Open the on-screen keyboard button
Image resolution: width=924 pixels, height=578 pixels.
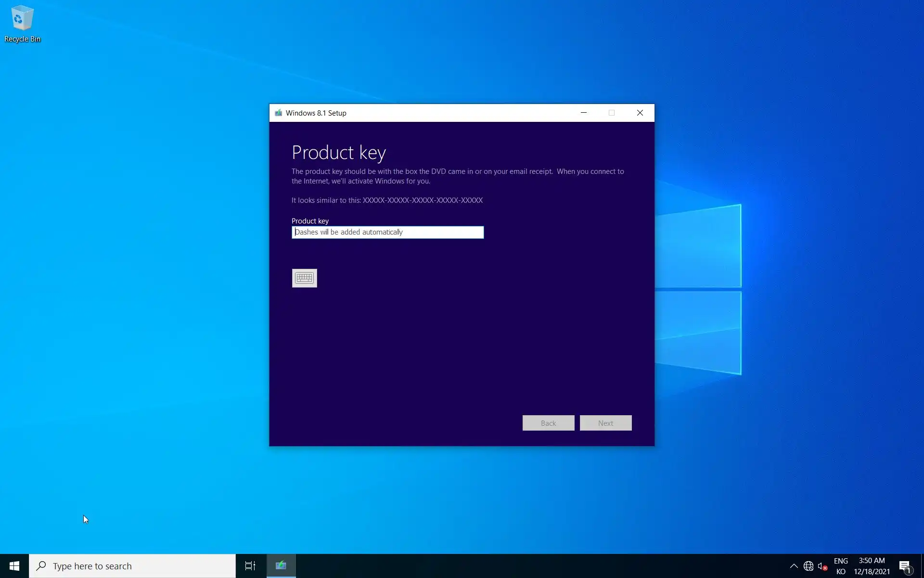point(304,278)
